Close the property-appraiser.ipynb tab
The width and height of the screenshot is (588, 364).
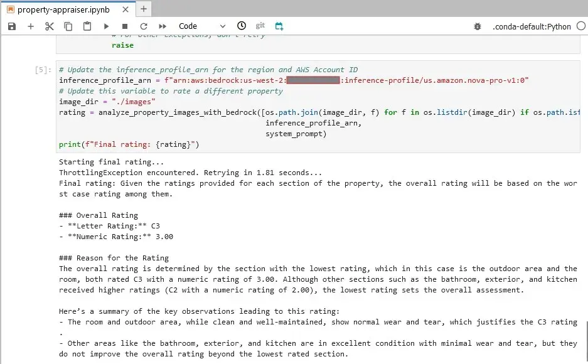[126, 9]
